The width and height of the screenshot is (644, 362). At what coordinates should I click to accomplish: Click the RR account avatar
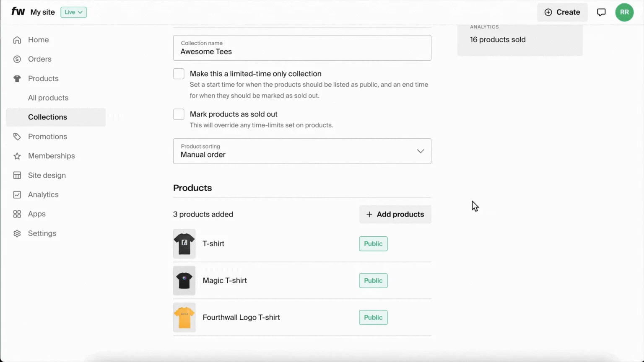coord(624,12)
